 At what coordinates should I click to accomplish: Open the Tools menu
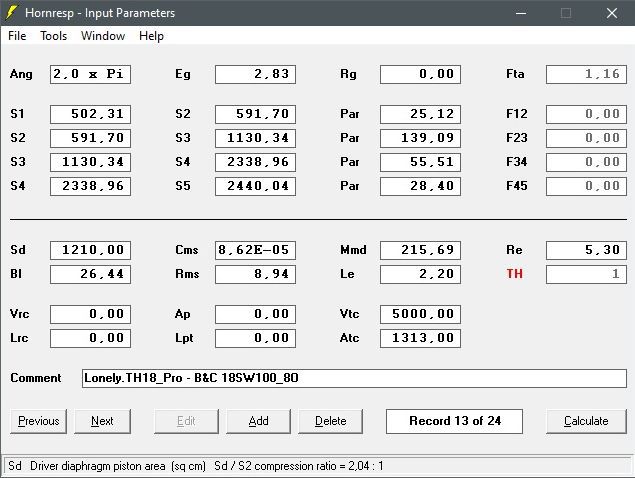pos(54,36)
